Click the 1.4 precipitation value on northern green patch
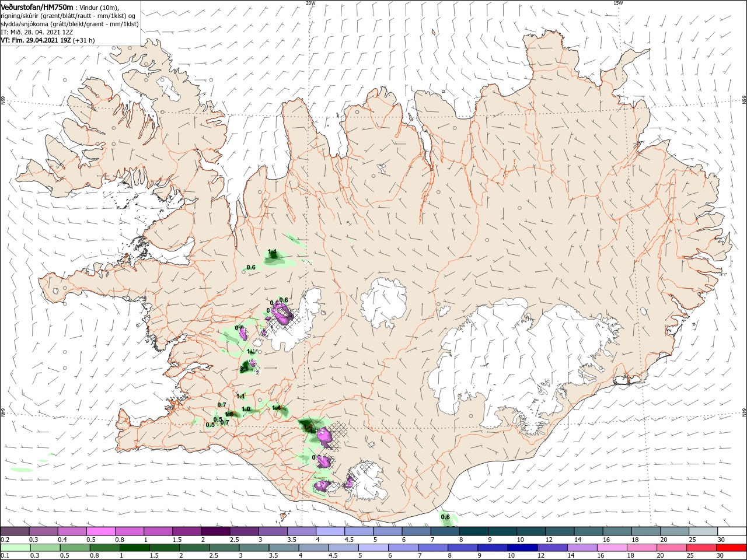 click(x=272, y=252)
